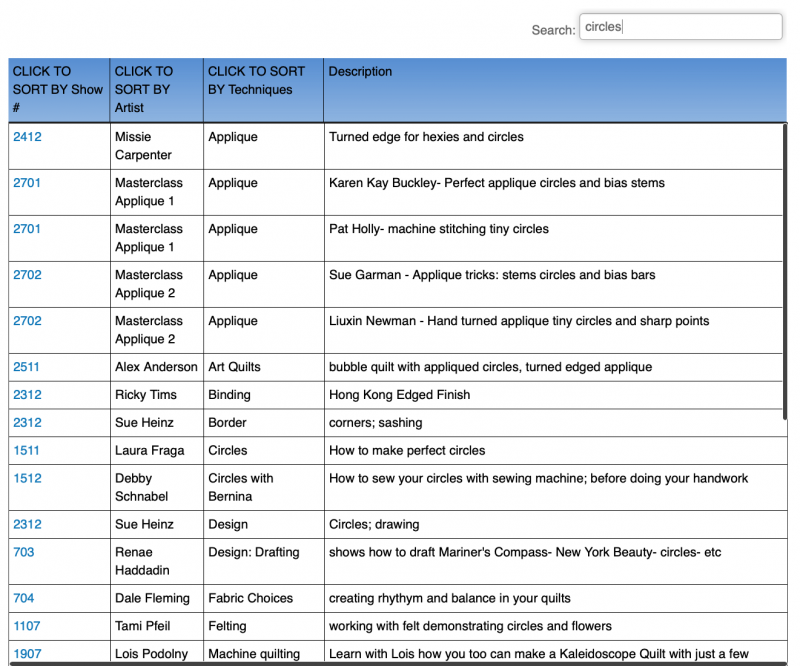
Task: Open show 1512 link for Debby Schnabel
Action: (27, 479)
